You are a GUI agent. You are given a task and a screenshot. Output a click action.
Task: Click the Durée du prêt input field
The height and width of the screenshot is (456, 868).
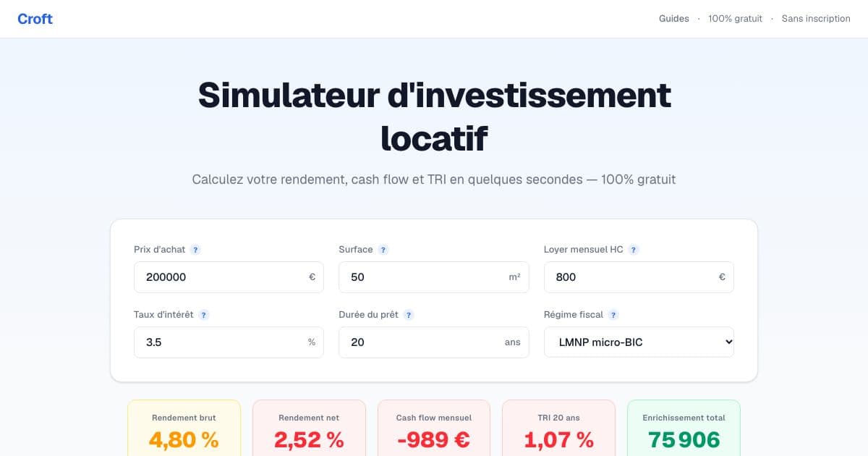click(434, 342)
